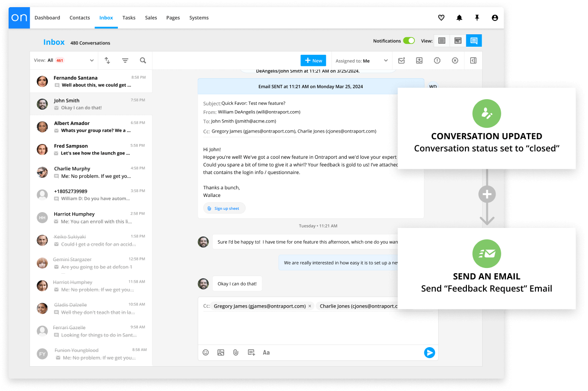Collapse the right-side contact panel
This screenshot has width=588, height=391.
pos(473,60)
